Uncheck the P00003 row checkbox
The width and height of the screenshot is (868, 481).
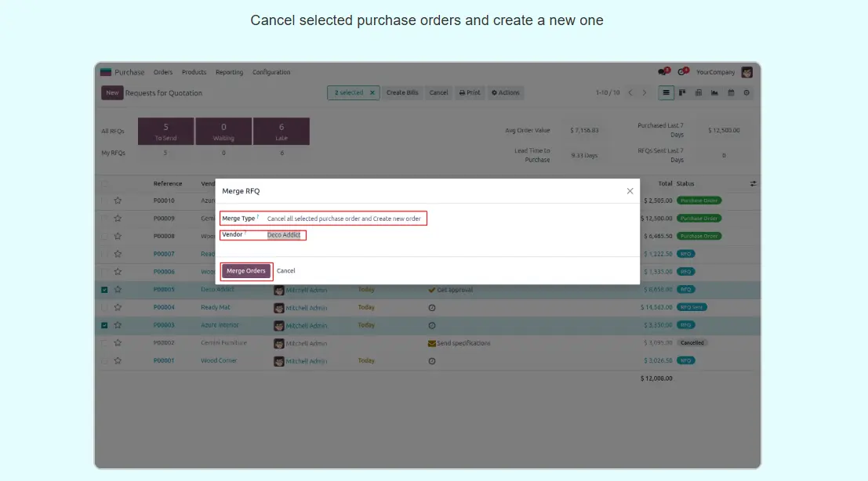tap(105, 325)
